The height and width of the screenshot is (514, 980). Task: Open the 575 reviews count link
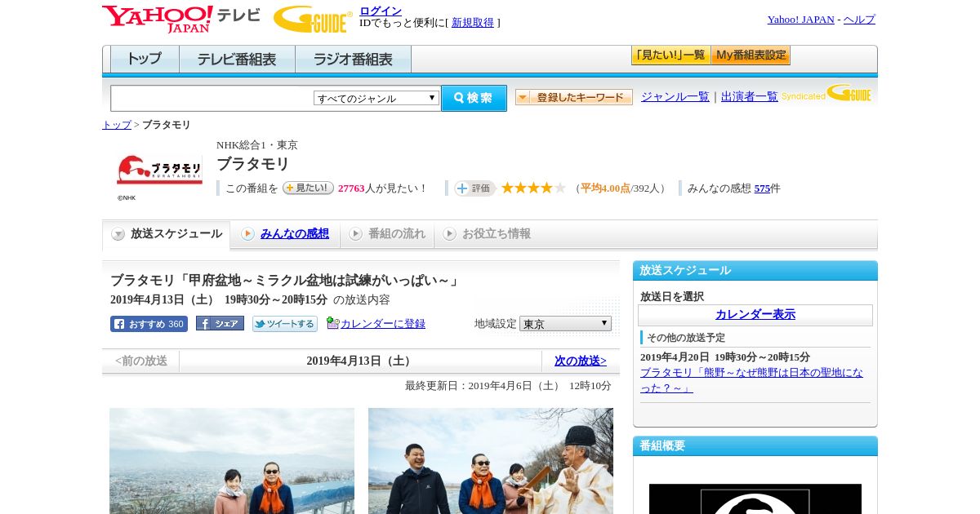[762, 188]
